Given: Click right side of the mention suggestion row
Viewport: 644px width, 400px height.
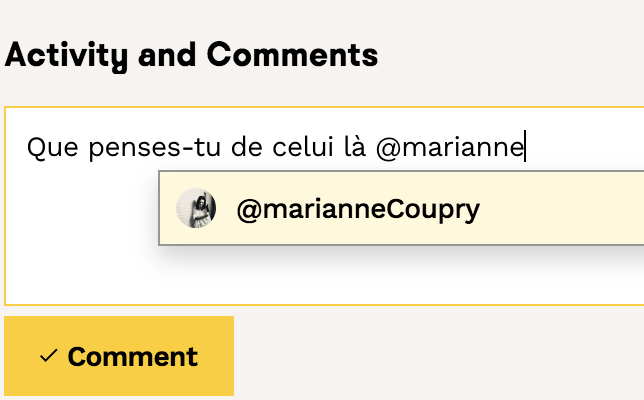Looking at the screenshot, I should [580, 210].
